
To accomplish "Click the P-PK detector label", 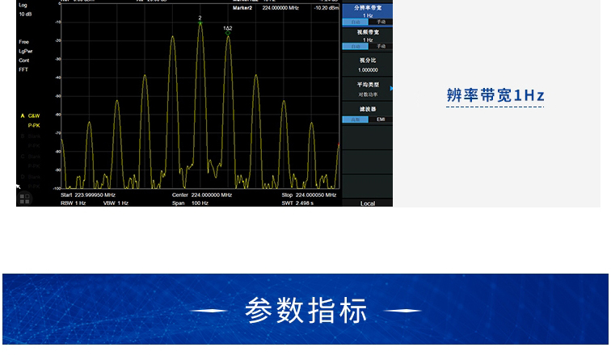I will pyautogui.click(x=33, y=126).
